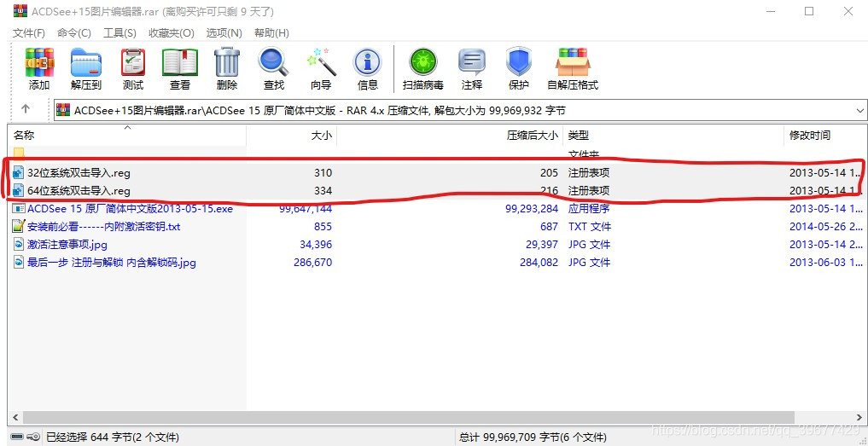Screen dimensions: 868x446
Task: Click the 应用程序 type cell
Action: pos(588,209)
